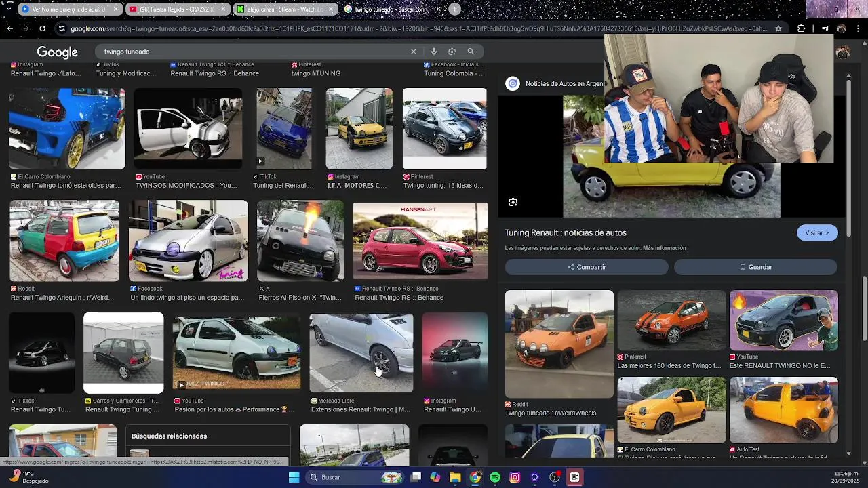
Task: Open Chrome extensions puzzle icon
Action: click(x=801, y=28)
